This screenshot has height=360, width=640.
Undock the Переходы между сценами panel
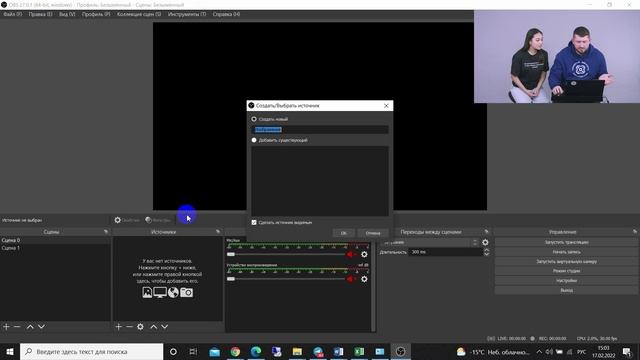486,232
